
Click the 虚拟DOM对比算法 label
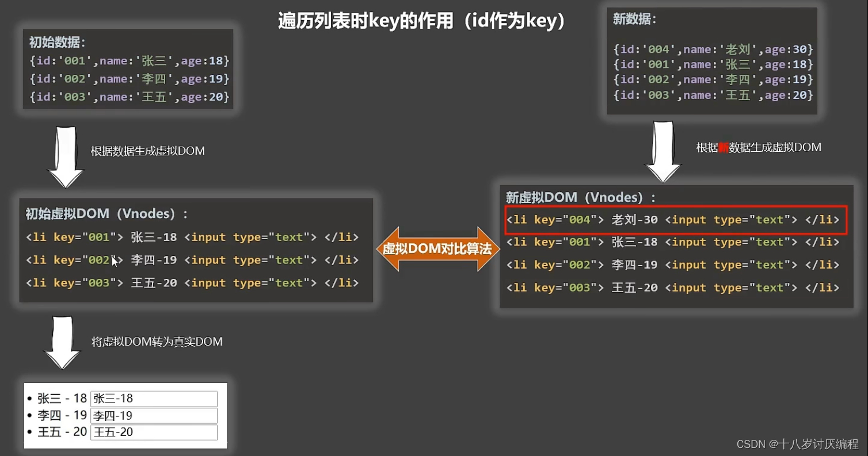click(437, 249)
